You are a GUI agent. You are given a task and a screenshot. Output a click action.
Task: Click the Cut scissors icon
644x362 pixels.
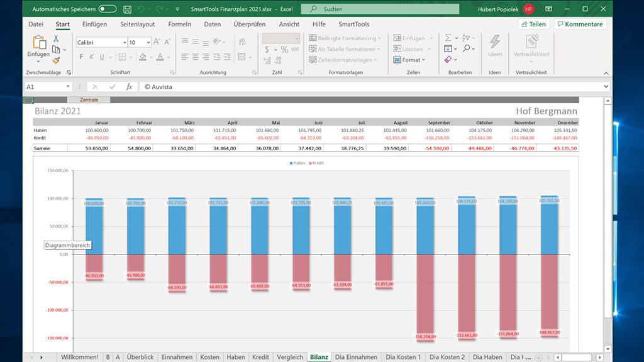pyautogui.click(x=56, y=39)
